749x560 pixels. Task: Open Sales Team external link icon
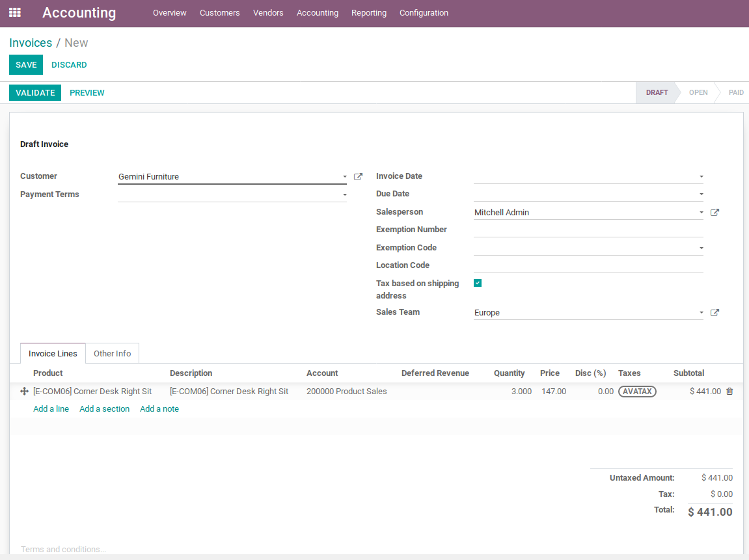tap(715, 313)
